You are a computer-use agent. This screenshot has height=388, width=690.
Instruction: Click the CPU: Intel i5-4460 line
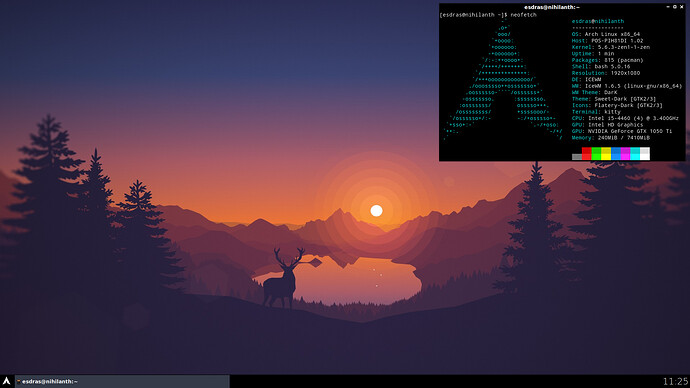tap(625, 118)
